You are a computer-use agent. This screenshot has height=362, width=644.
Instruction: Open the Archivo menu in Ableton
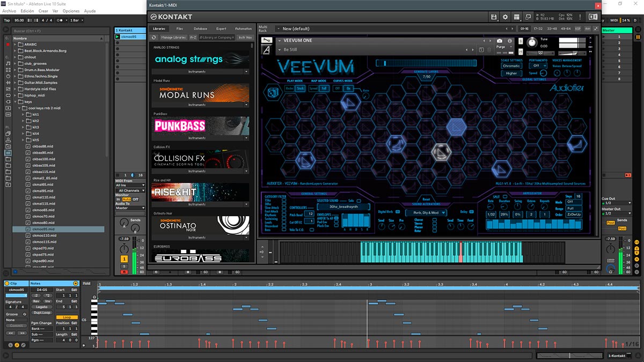coord(9,11)
